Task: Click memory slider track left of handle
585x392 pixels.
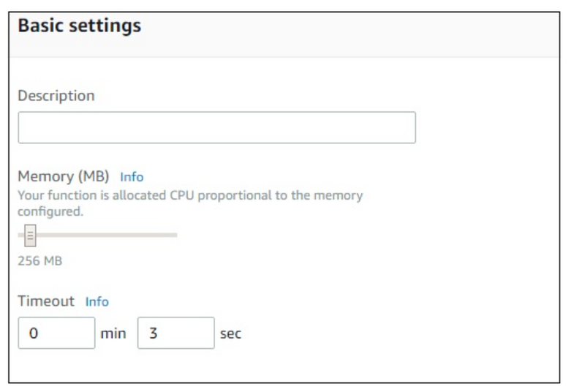Action: [x=20, y=235]
